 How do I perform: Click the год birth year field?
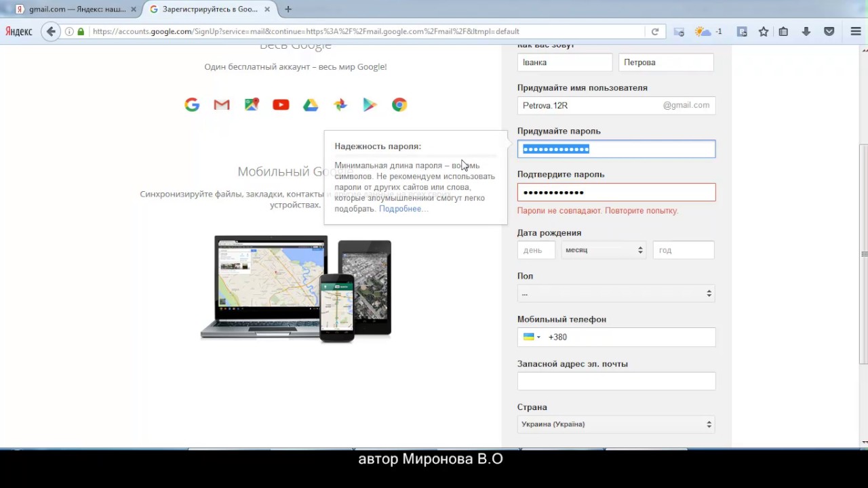click(x=684, y=250)
